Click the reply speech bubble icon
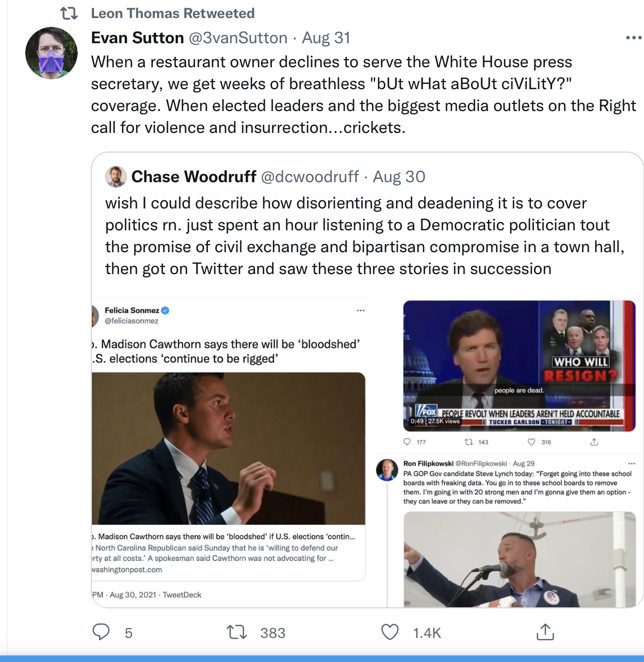Image resolution: width=644 pixels, height=662 pixels. coord(101,632)
